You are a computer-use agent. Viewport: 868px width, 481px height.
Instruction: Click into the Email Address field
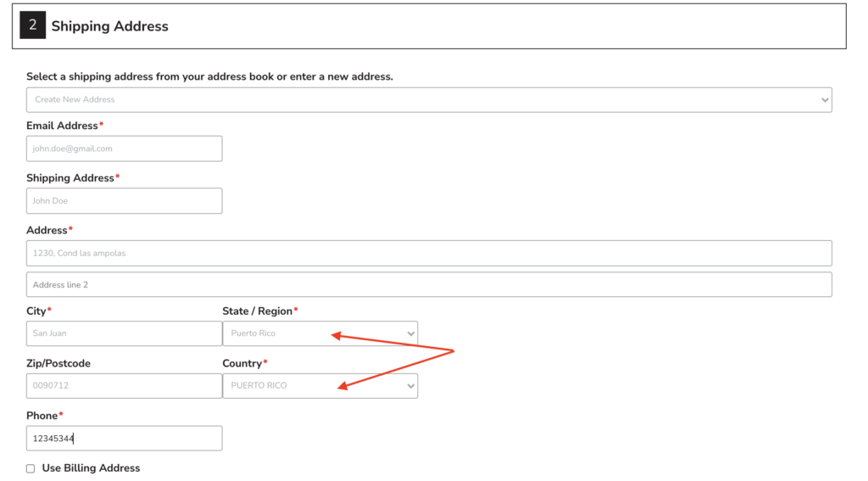pyautogui.click(x=124, y=148)
